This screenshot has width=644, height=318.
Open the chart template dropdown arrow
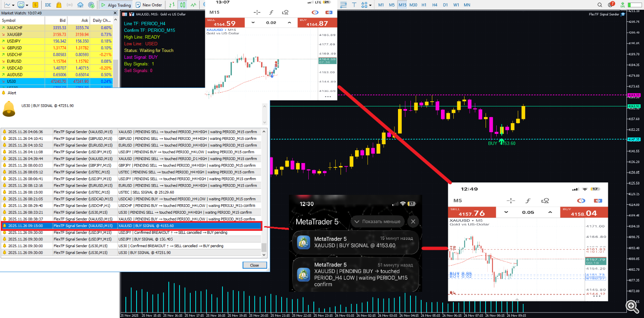pos(27,6)
